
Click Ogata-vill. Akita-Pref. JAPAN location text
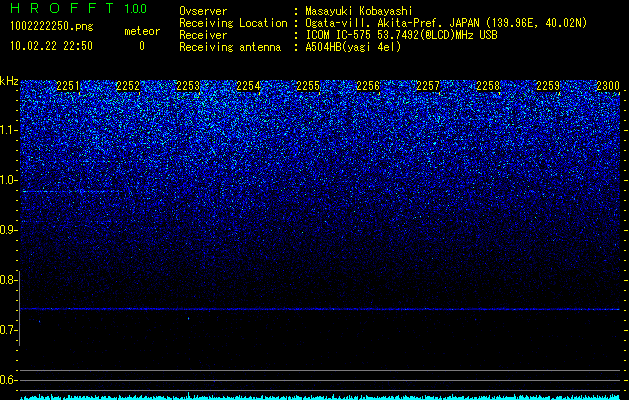click(446, 23)
